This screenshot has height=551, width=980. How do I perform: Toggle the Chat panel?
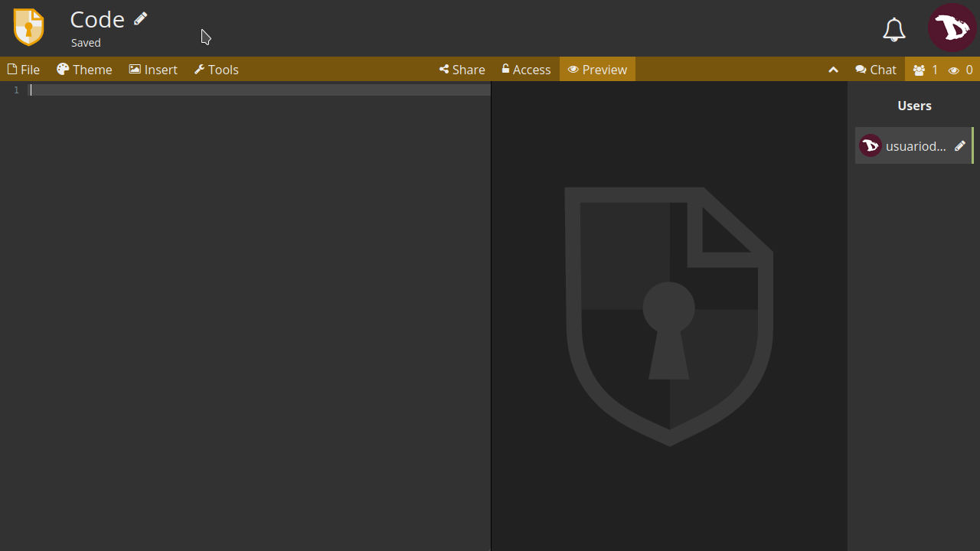click(x=875, y=70)
